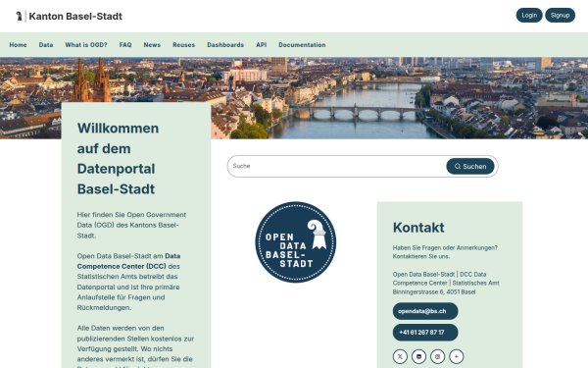Go to the Home menu item

pos(18,45)
